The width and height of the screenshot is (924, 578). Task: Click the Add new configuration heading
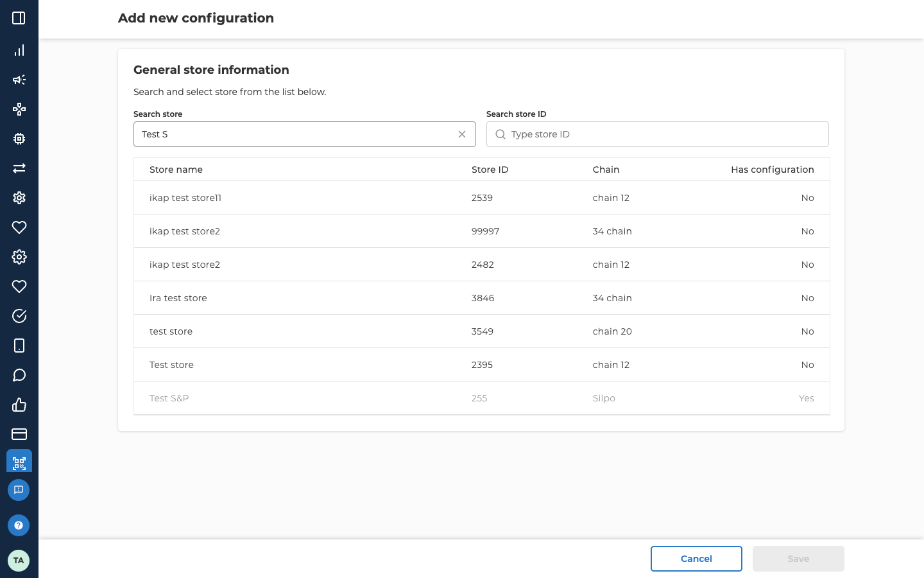point(196,18)
